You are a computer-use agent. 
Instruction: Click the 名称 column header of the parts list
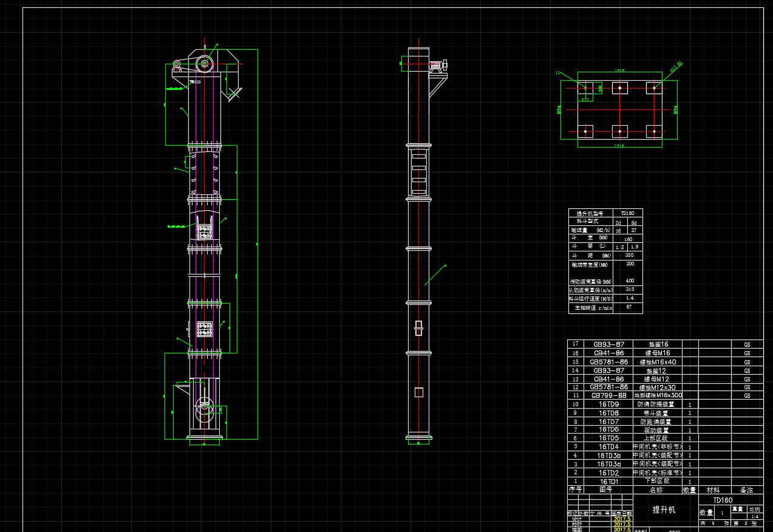coord(656,489)
